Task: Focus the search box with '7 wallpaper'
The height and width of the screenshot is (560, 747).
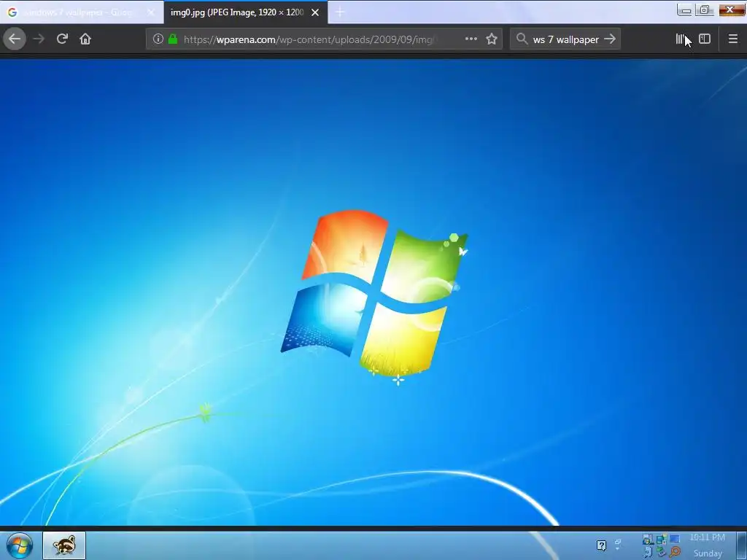Action: coord(565,39)
